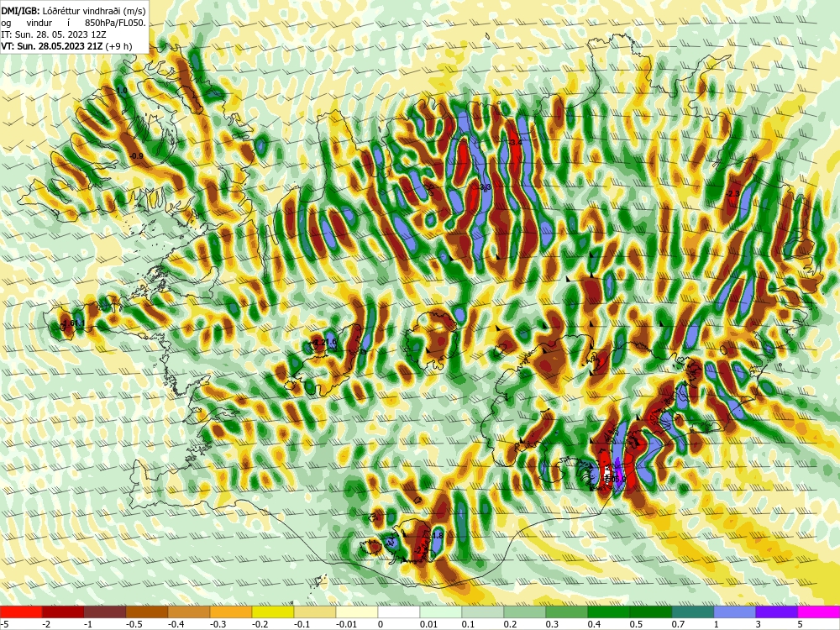Pick the pale grey-green legend swatch above 0.1
Viewport: 840px width, 630px height.
483,612
